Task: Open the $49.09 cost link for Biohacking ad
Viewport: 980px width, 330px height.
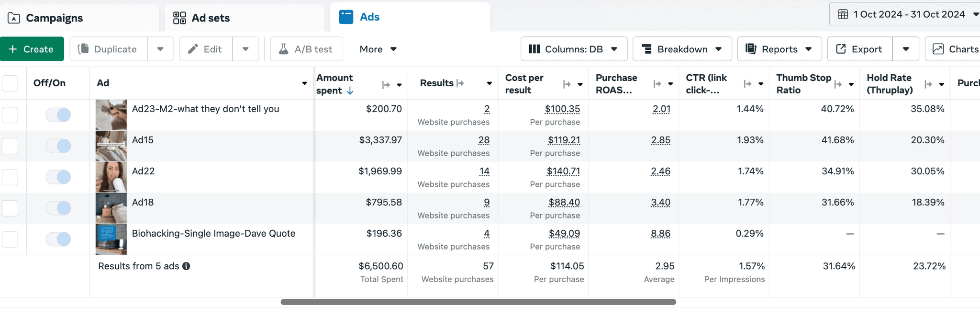Action: (x=564, y=234)
